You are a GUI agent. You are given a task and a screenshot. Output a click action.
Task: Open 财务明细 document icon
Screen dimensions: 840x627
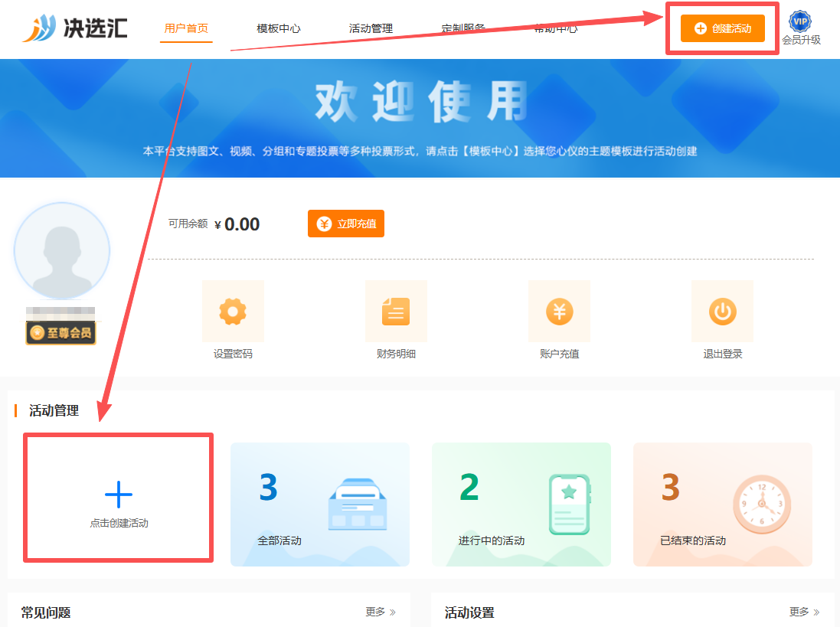pos(396,311)
